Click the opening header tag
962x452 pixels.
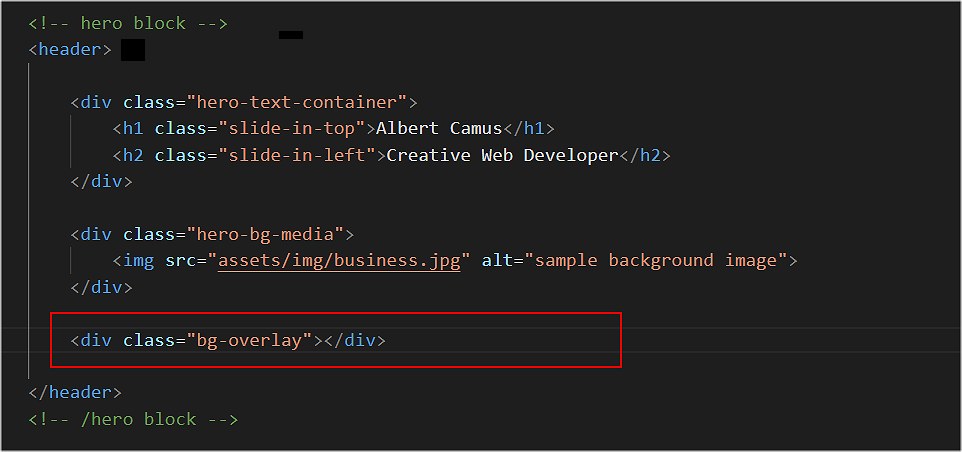click(70, 50)
